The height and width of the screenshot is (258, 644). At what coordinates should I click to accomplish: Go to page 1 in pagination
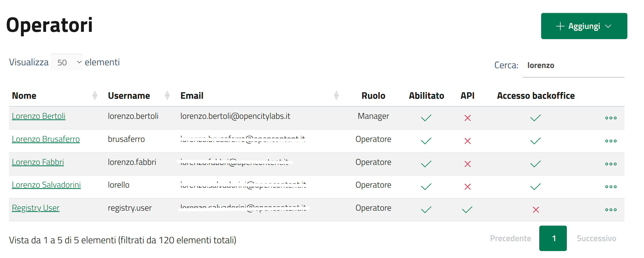(553, 238)
